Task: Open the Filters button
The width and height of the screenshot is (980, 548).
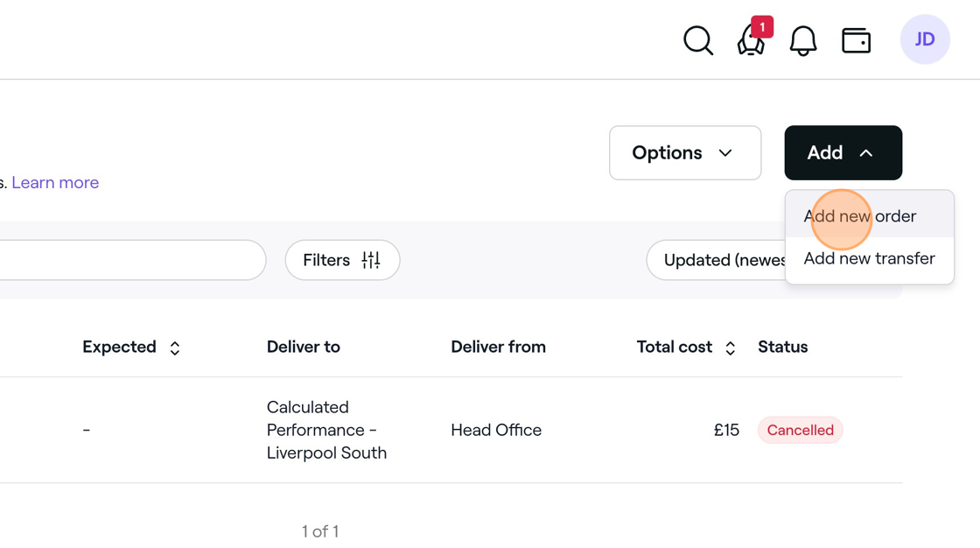Action: tap(342, 260)
